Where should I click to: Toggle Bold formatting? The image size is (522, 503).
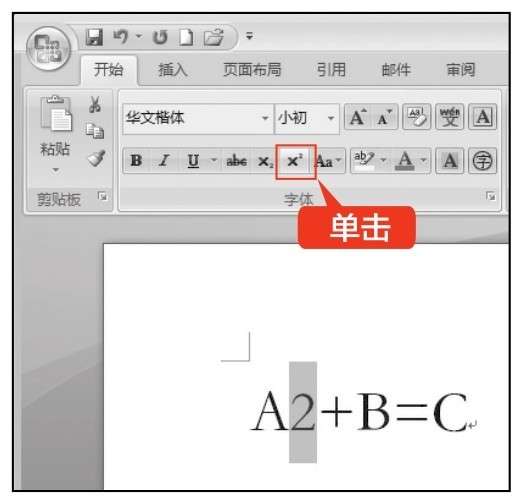pyautogui.click(x=136, y=161)
